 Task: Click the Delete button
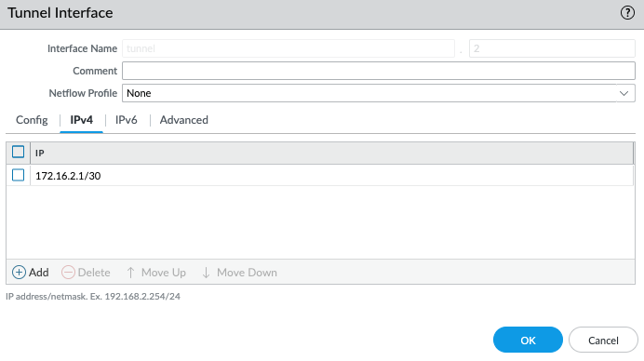86,273
